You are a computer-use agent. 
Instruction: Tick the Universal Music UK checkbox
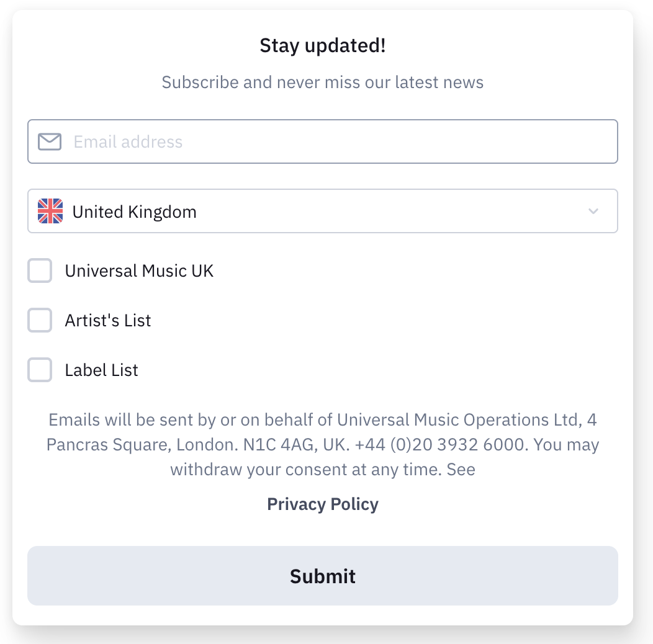pyautogui.click(x=40, y=271)
